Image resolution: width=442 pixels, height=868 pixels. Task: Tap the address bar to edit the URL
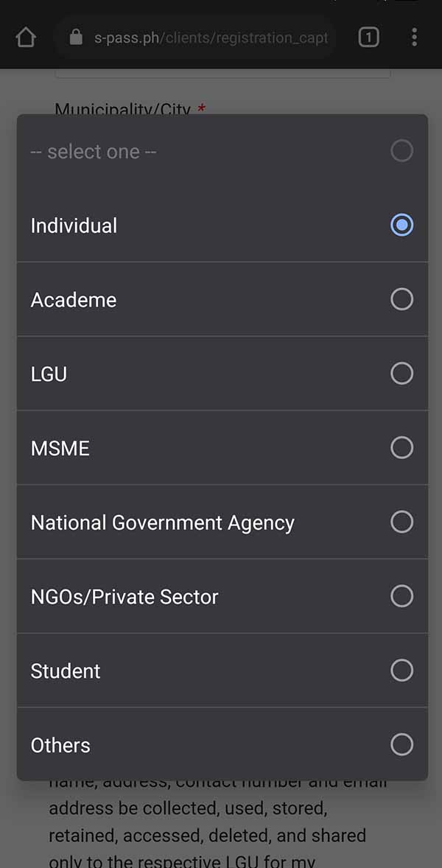(x=206, y=37)
